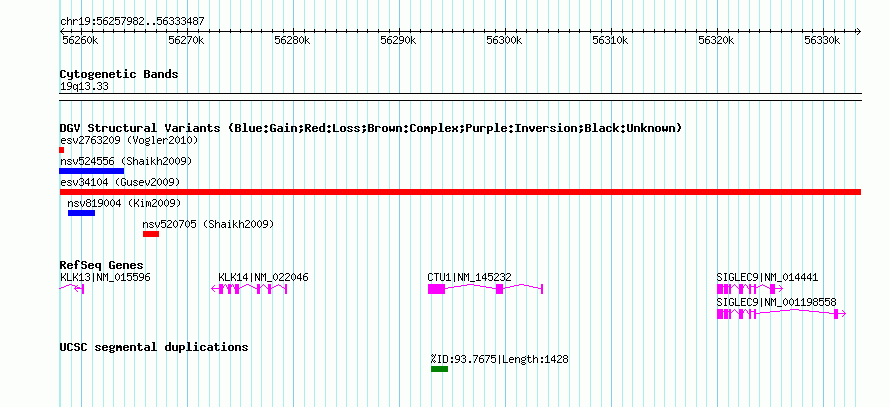The width and height of the screenshot is (890, 407).
Task: Open the esv34104 (Gusev2009) variant label
Action: 120,182
